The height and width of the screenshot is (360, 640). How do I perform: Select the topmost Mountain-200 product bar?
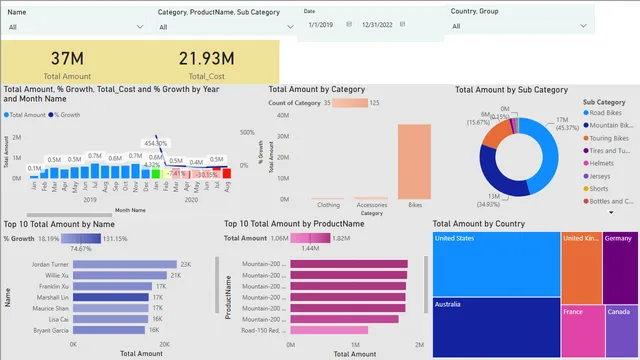[349, 264]
